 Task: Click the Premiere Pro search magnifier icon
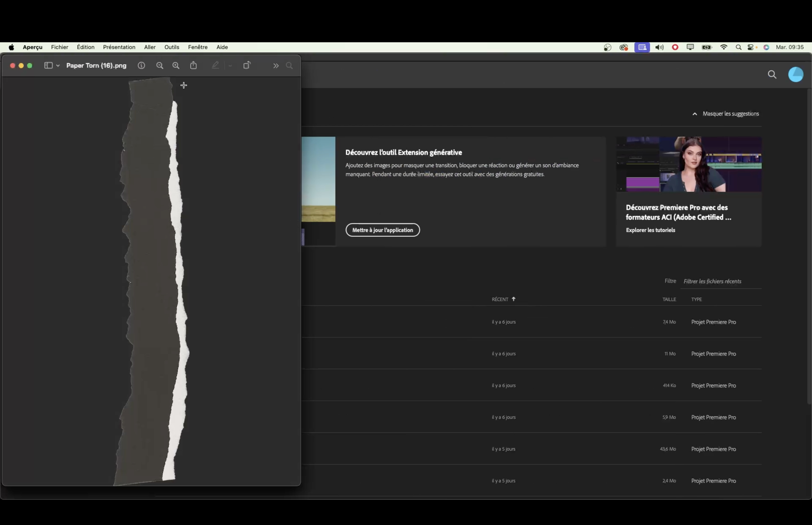[x=772, y=75]
